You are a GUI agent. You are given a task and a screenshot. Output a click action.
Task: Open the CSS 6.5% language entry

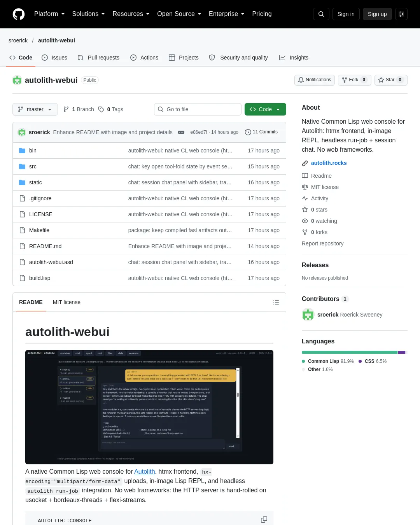pos(373,361)
